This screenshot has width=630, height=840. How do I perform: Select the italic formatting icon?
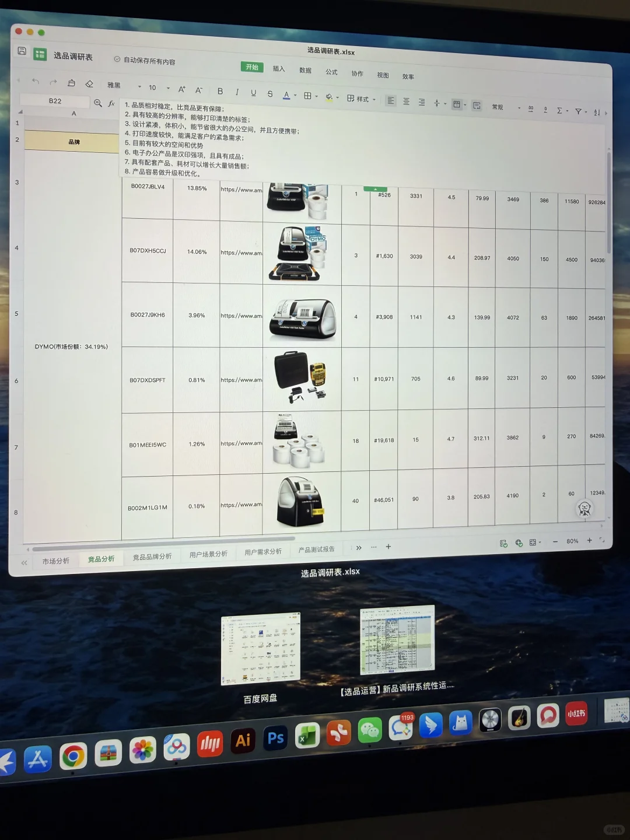237,92
